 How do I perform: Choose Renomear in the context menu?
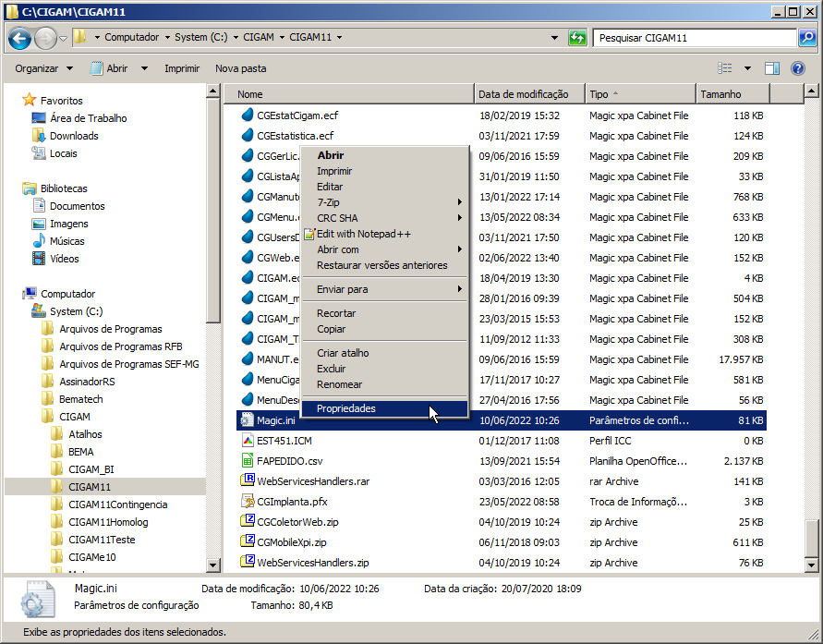point(386,384)
